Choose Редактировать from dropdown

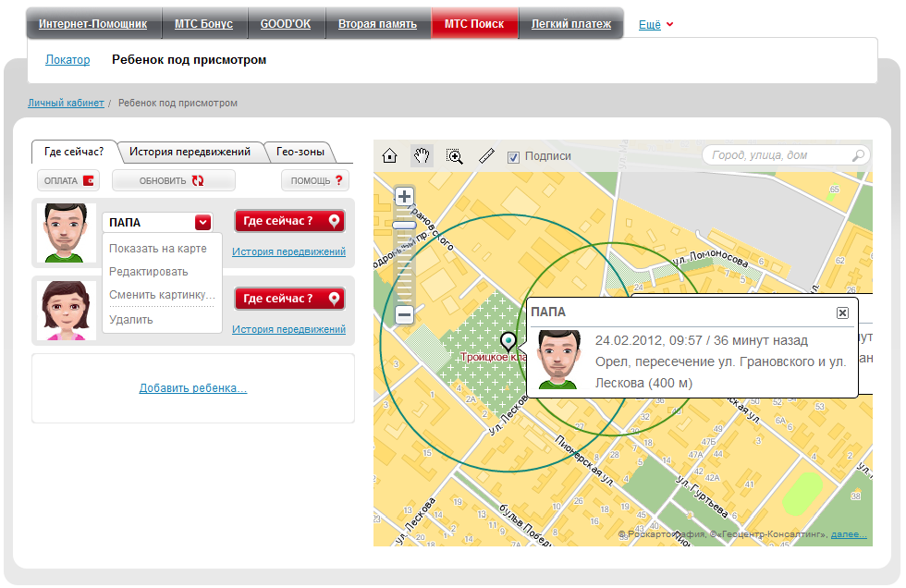(149, 272)
